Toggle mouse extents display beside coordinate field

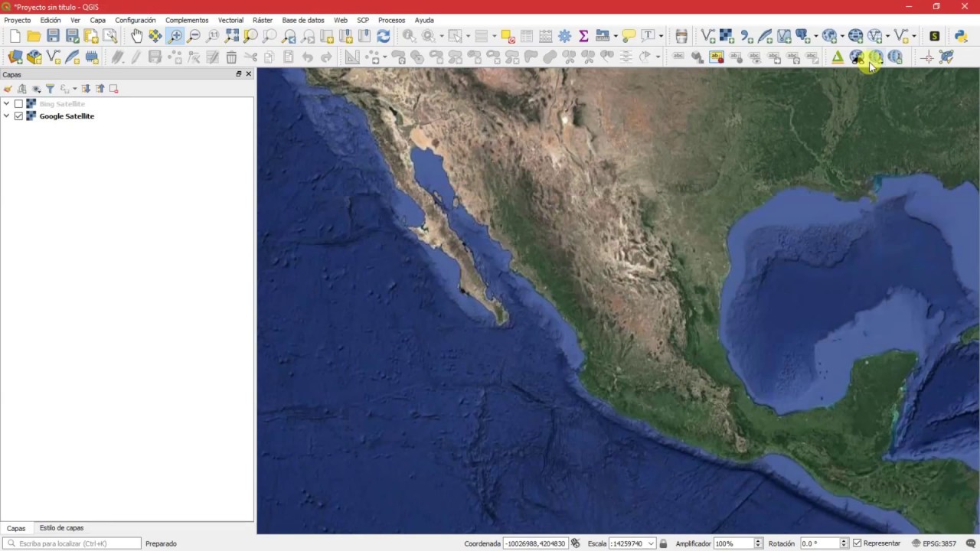[575, 543]
